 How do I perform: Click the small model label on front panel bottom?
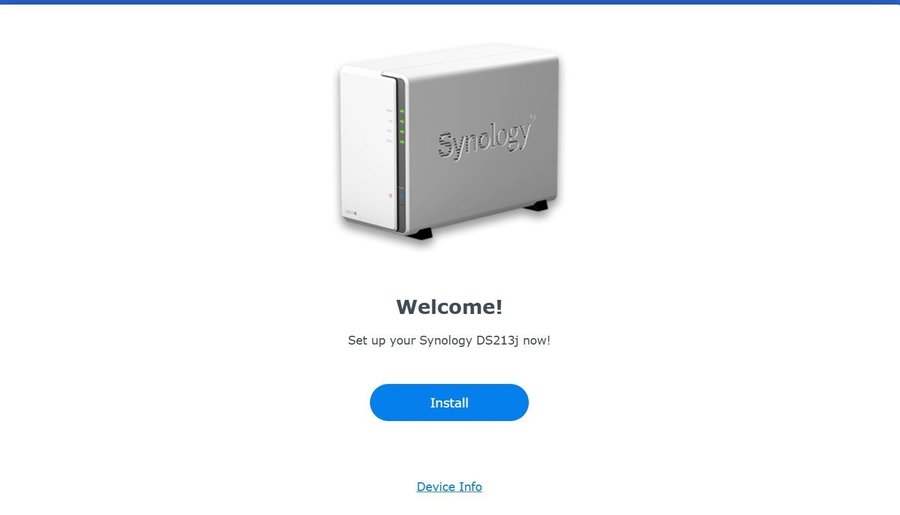pyautogui.click(x=351, y=213)
